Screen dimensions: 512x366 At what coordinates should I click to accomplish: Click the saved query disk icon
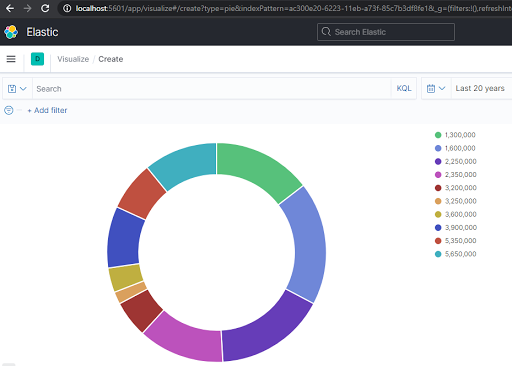12,89
